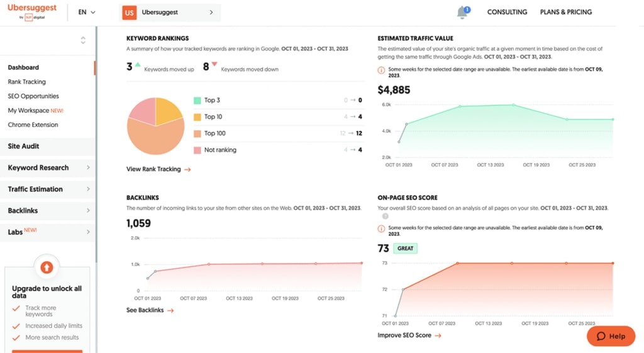Click the ON-PAGE SEO SCORE heading
This screenshot has width=644, height=353.
pyautogui.click(x=408, y=198)
